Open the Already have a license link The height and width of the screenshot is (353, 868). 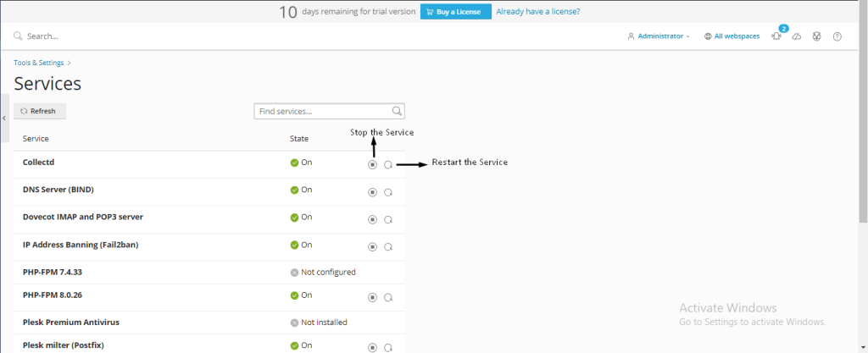pos(537,12)
